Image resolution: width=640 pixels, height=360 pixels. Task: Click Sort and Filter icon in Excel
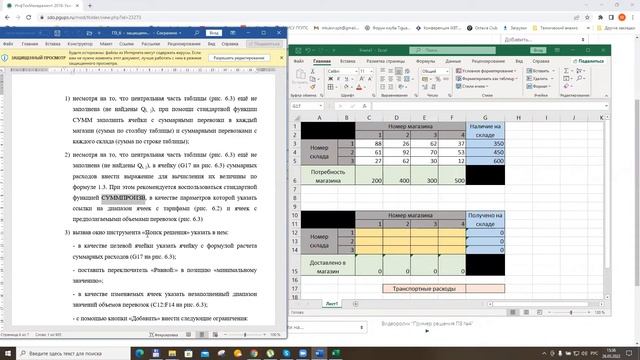click(580, 71)
